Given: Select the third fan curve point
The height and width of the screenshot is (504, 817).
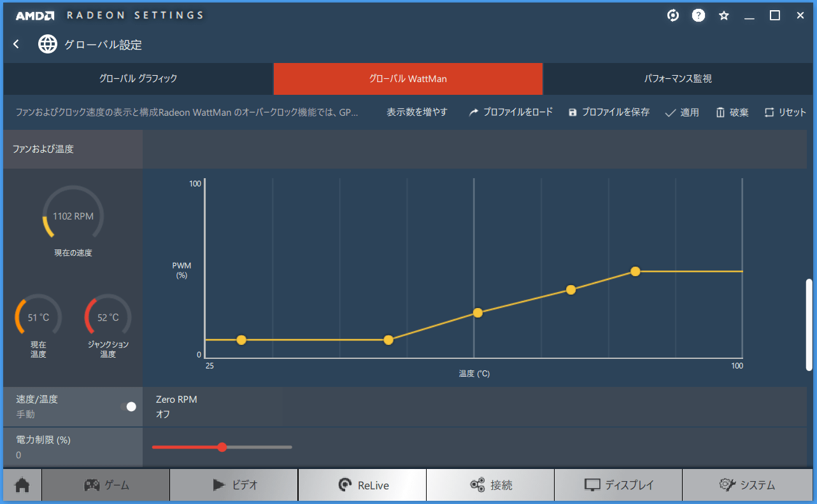Looking at the screenshot, I should pyautogui.click(x=478, y=312).
